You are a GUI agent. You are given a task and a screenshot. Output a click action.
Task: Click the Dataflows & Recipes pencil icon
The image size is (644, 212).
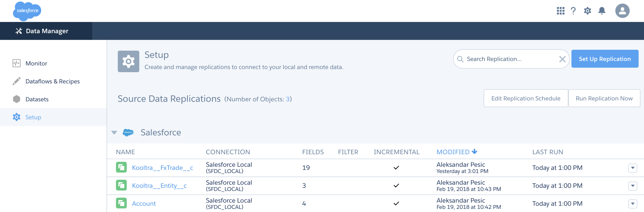coord(16,81)
